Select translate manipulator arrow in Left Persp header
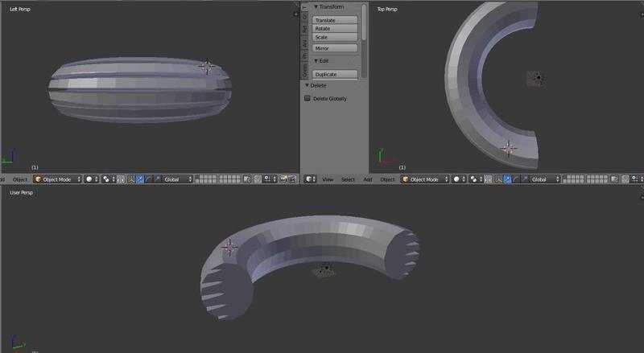 coord(140,179)
